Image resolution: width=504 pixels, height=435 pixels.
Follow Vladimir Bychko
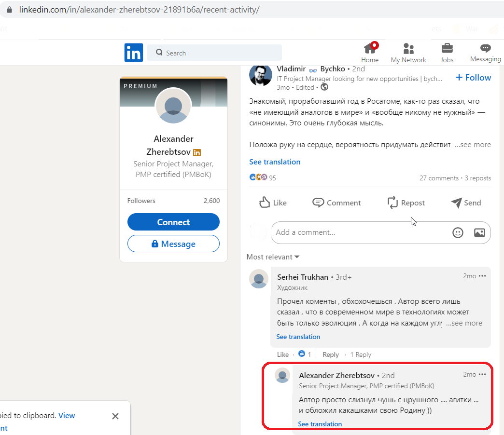tap(473, 77)
